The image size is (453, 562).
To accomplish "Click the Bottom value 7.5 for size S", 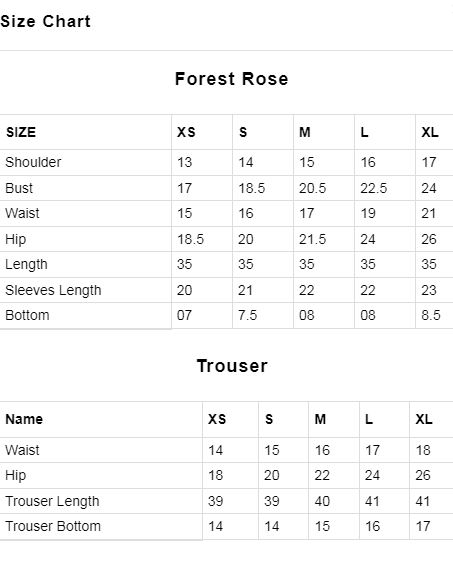I will point(248,315).
